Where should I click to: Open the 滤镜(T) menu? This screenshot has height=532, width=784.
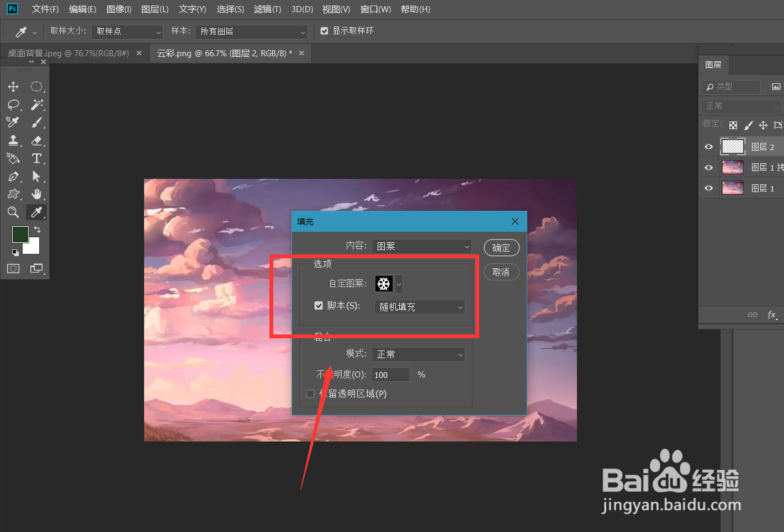[x=267, y=9]
